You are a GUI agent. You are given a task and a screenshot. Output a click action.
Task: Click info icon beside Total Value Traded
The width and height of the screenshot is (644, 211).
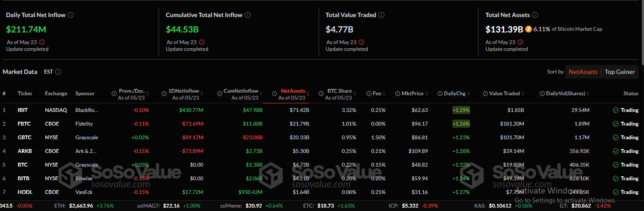point(381,15)
